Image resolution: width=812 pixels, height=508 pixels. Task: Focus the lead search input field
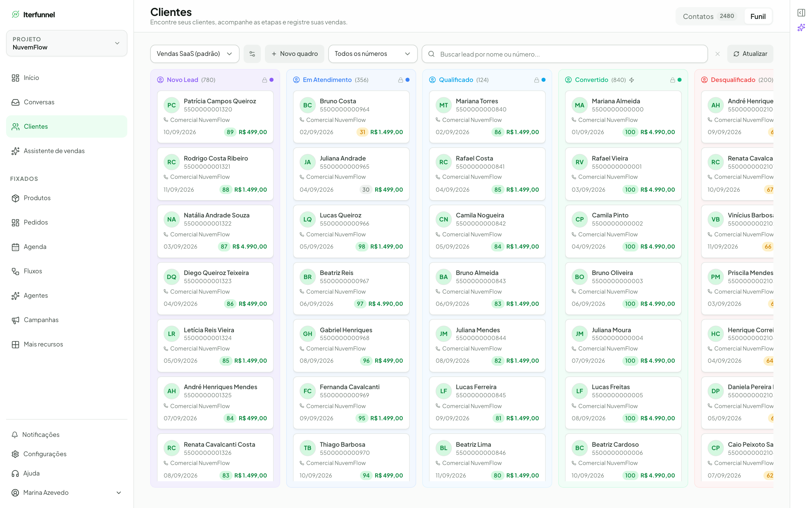pos(565,54)
